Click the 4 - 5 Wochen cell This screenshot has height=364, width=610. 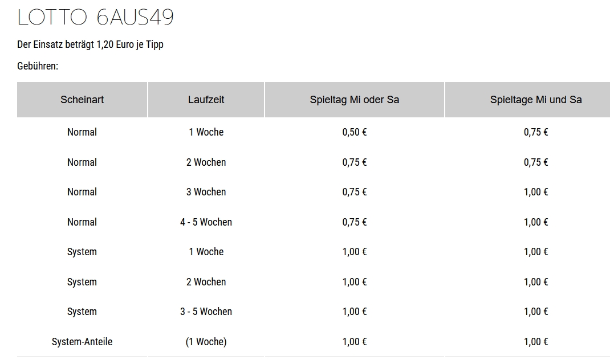(206, 222)
